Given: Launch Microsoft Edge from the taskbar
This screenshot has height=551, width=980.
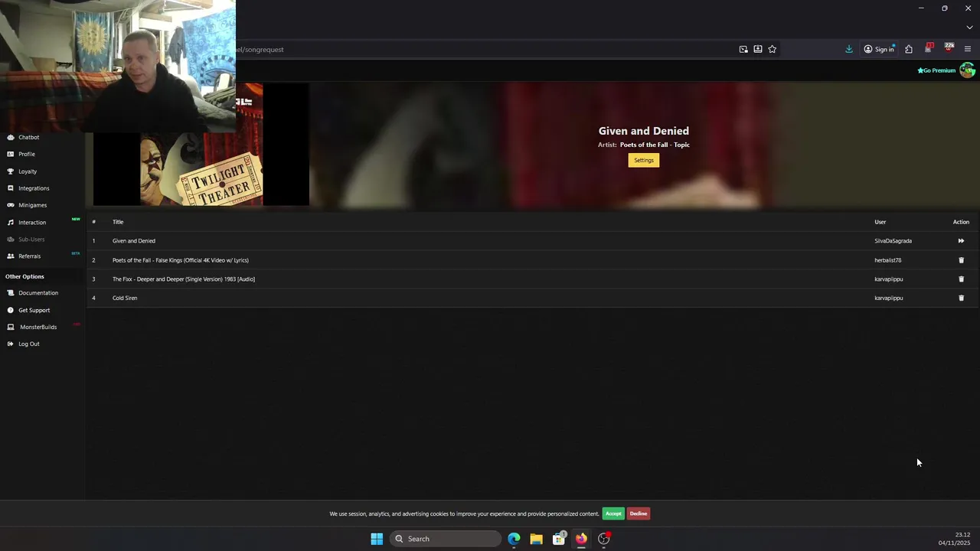Looking at the screenshot, I should click(514, 539).
